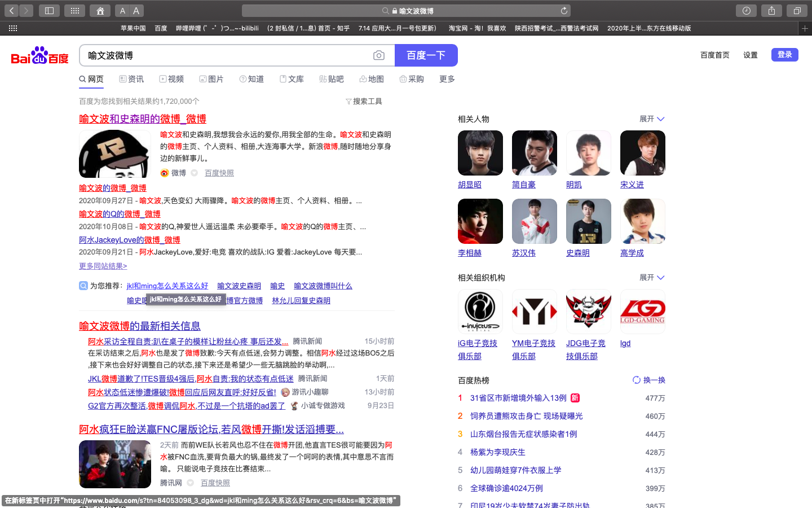The image size is (812, 508).
Task: Open 胡显昭 person thumbnail
Action: click(480, 153)
